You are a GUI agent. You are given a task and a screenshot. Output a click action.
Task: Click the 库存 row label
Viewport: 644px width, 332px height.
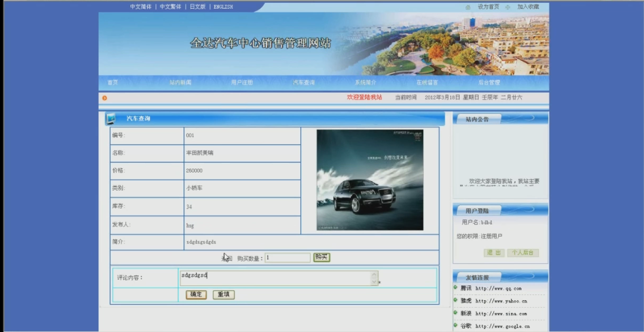(x=118, y=206)
